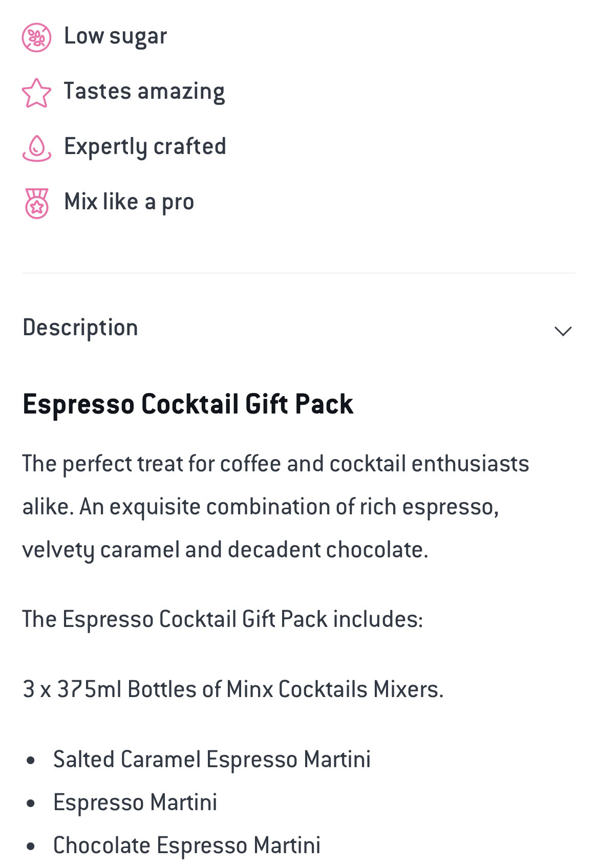Toggle the Description section header

tap(80, 328)
